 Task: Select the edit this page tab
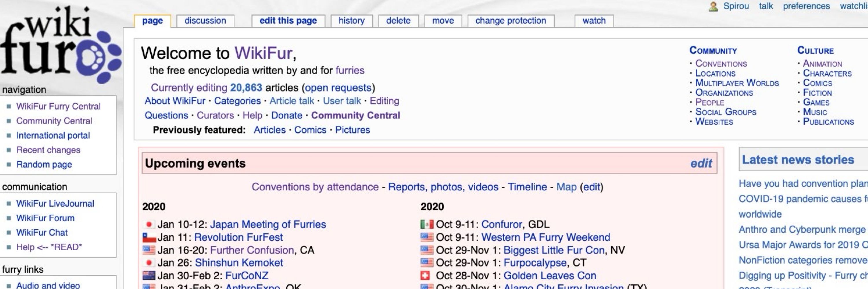tap(288, 21)
